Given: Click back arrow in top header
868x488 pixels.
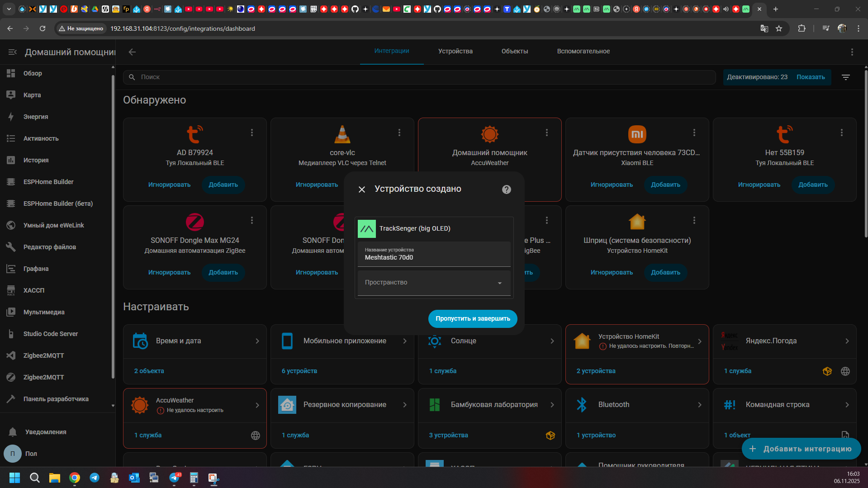Looking at the screenshot, I should (132, 52).
